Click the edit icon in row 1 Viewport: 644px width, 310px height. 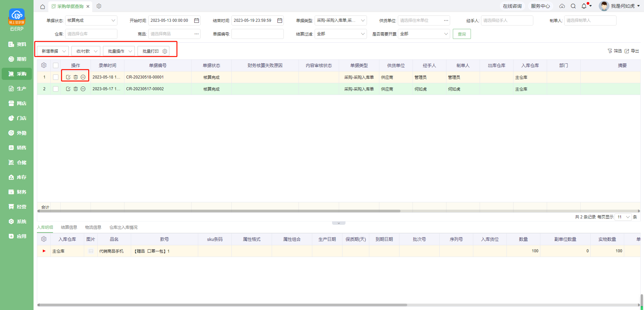point(68,77)
